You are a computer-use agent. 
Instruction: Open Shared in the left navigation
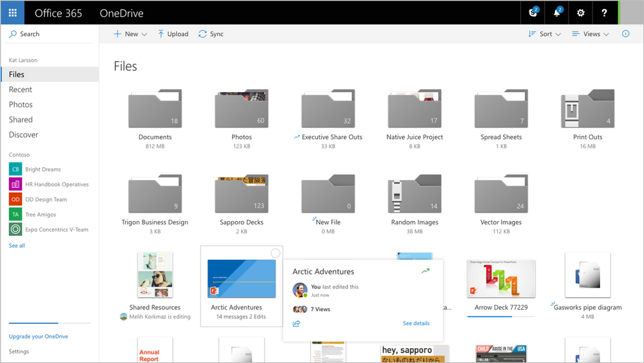click(21, 120)
